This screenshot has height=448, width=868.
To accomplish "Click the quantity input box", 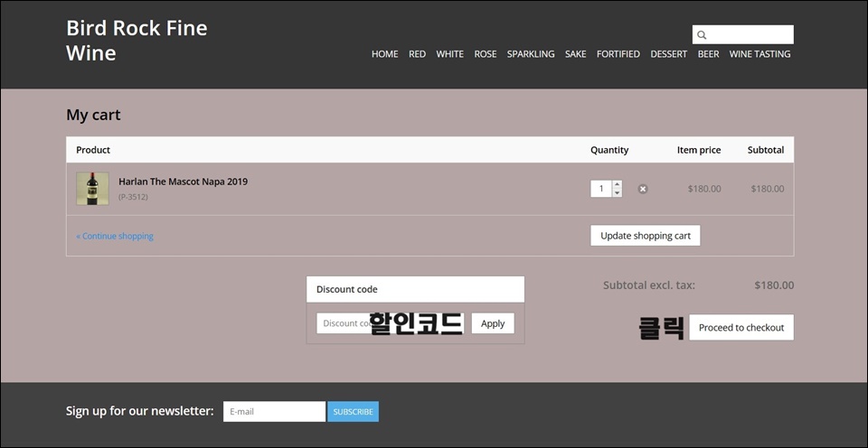I will click(x=601, y=189).
